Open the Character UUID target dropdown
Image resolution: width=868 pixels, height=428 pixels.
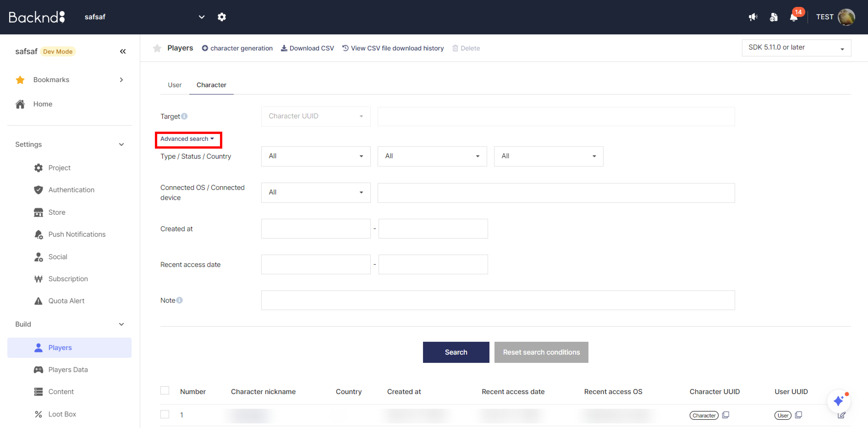click(x=316, y=116)
